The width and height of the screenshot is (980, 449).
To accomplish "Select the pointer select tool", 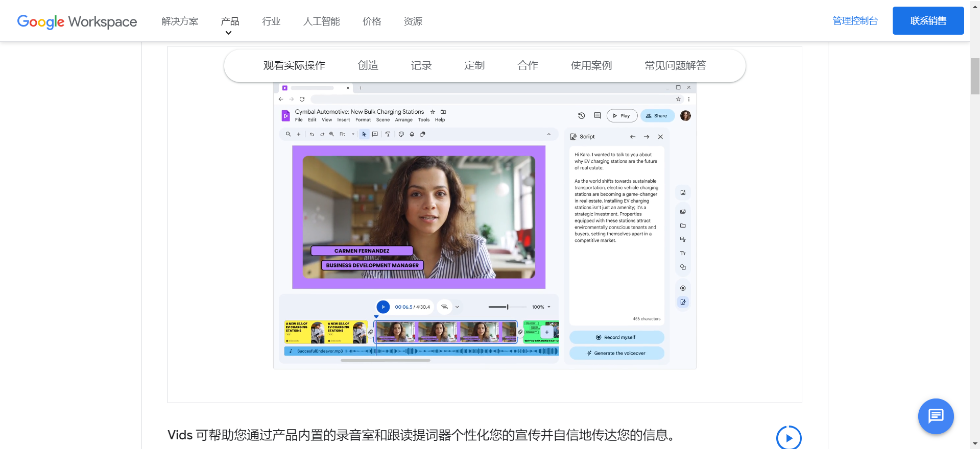I will (x=364, y=134).
